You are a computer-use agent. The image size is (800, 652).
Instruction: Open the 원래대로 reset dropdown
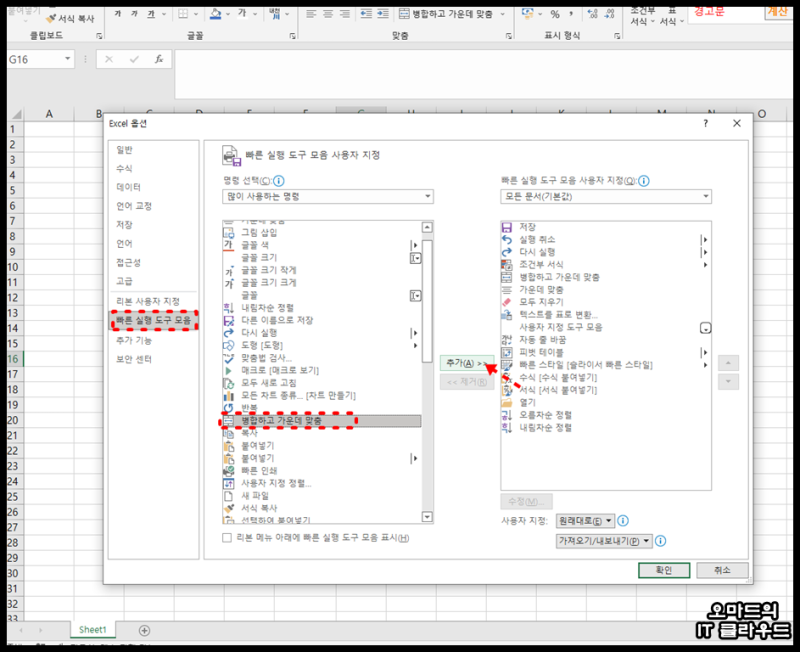click(x=585, y=521)
